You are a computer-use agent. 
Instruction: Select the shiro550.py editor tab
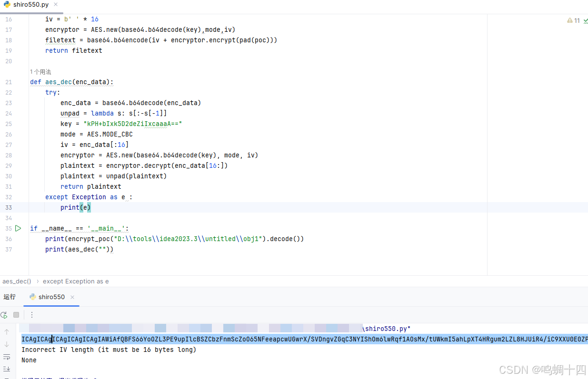31,5
